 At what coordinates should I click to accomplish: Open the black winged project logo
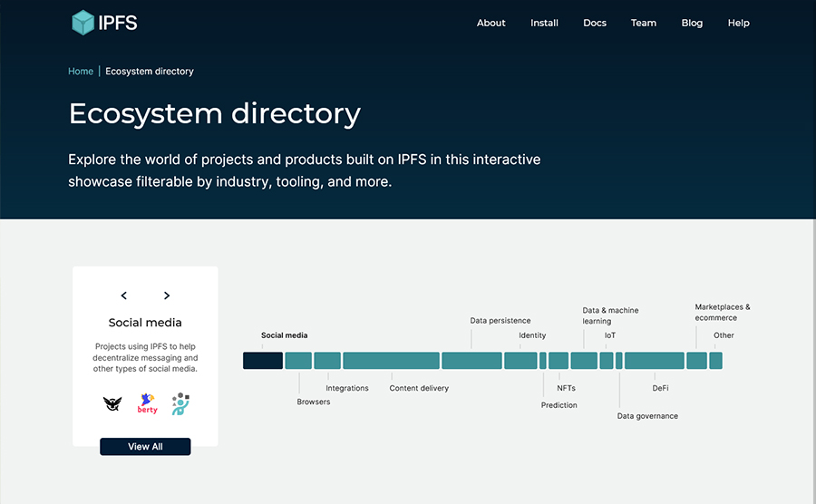tap(112, 403)
